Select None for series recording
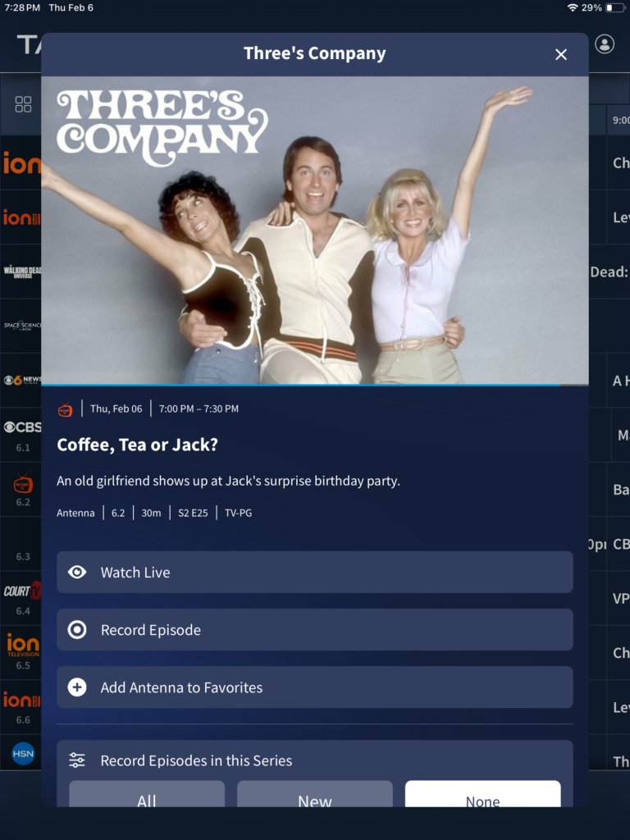Image resolution: width=630 pixels, height=840 pixels. click(482, 794)
